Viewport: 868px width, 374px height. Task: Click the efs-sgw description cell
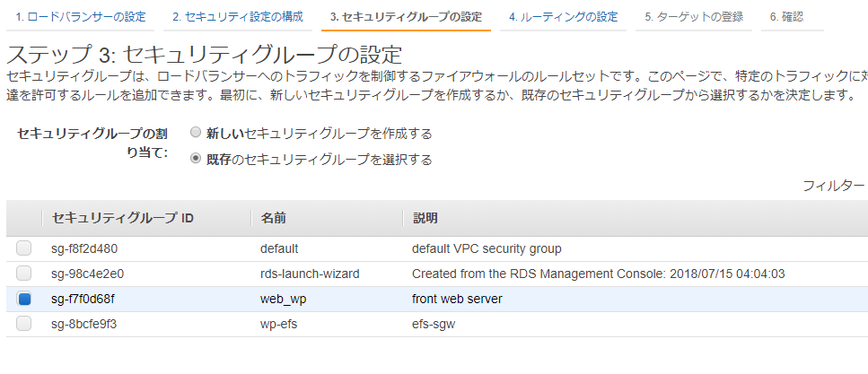[434, 324]
